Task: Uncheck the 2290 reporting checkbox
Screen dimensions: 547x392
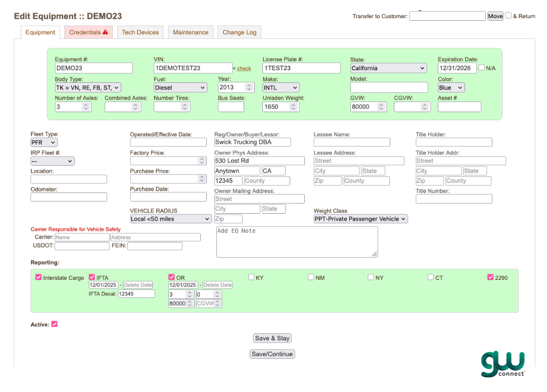Action: click(x=490, y=277)
